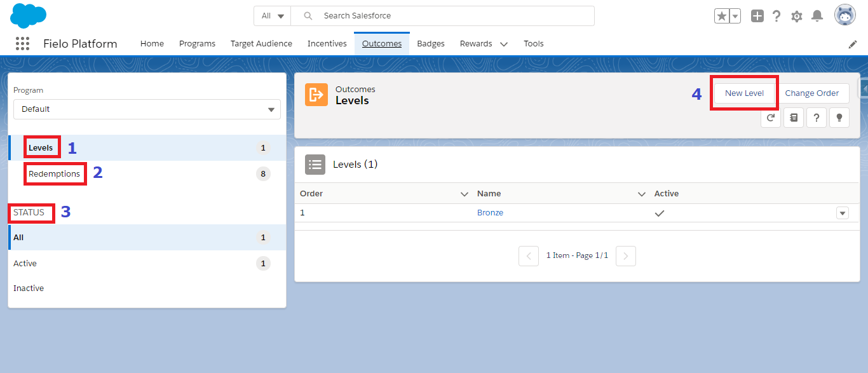Go to previous page arrow
The image size is (868, 373).
point(529,256)
